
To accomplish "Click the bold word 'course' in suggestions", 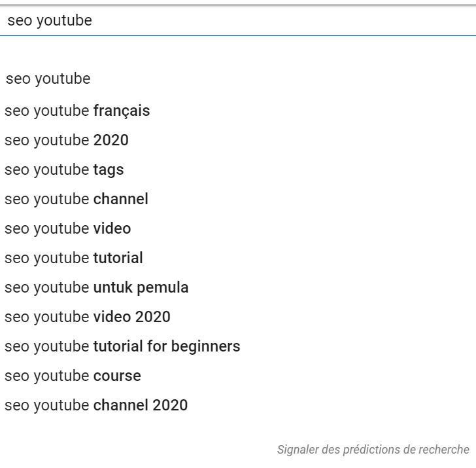I will 117,376.
